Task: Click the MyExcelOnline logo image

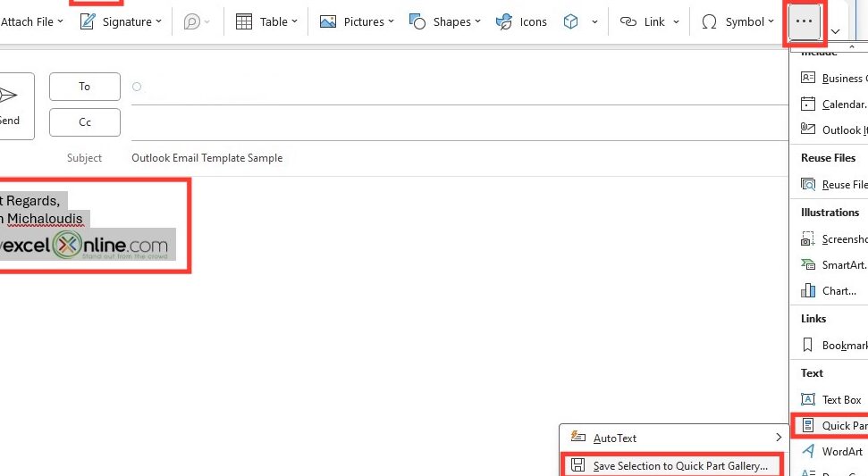Action: (86, 245)
